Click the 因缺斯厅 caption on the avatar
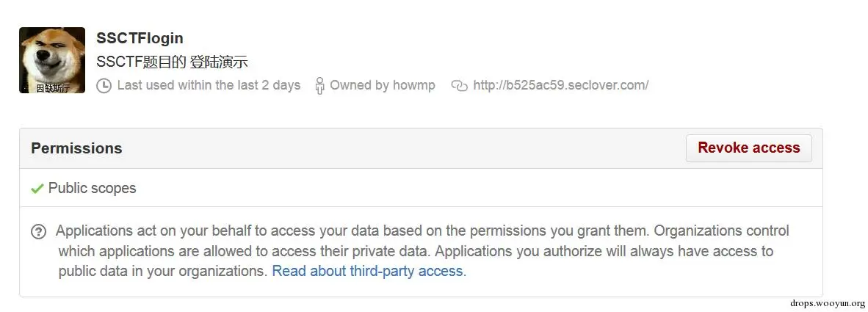This screenshot has width=868, height=312. coord(53,88)
